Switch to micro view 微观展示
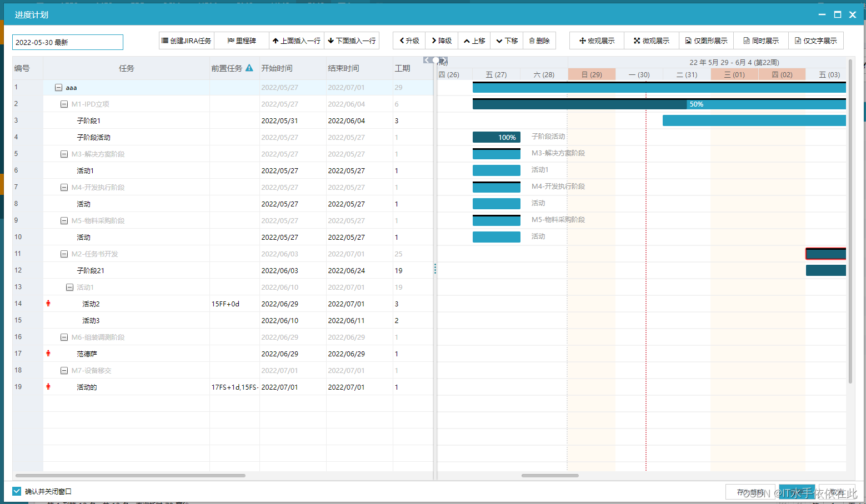The image size is (866, 504). tap(652, 41)
